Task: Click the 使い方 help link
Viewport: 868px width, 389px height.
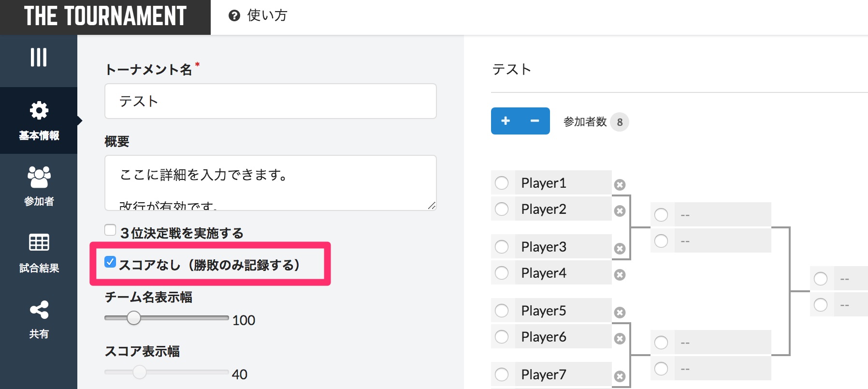Action: click(258, 15)
